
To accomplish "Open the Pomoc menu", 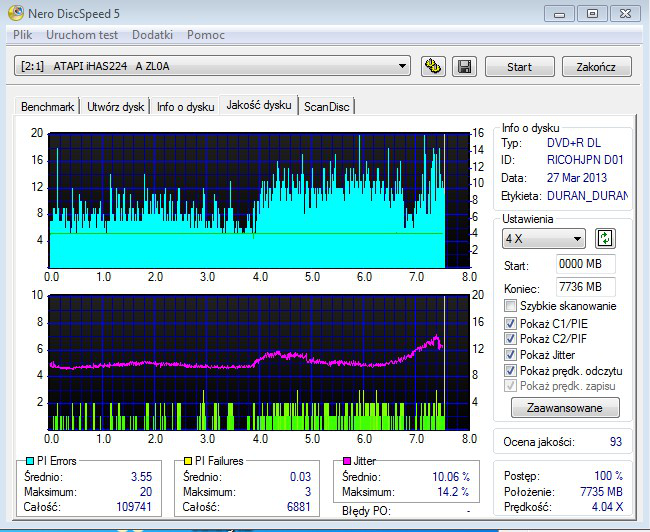I will pos(206,35).
